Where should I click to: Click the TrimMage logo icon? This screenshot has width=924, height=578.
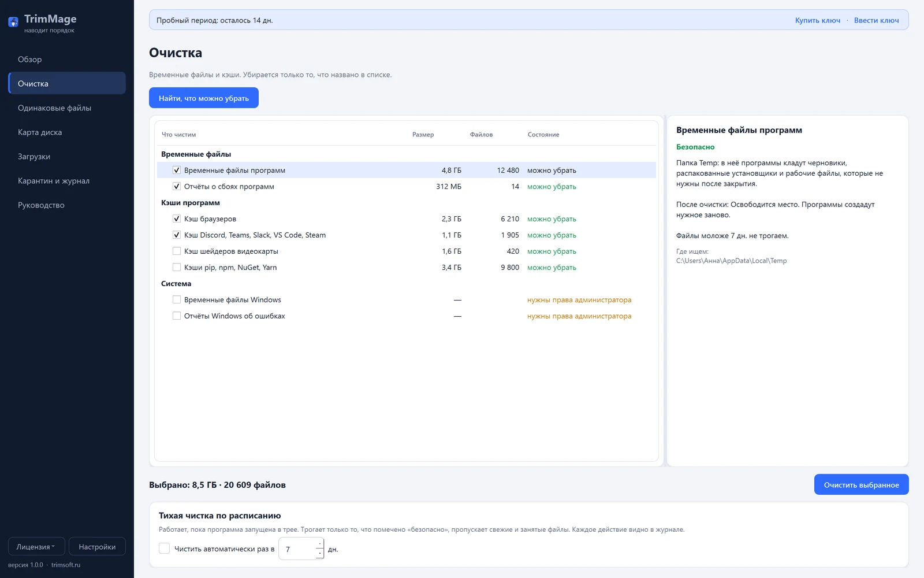pos(13,23)
